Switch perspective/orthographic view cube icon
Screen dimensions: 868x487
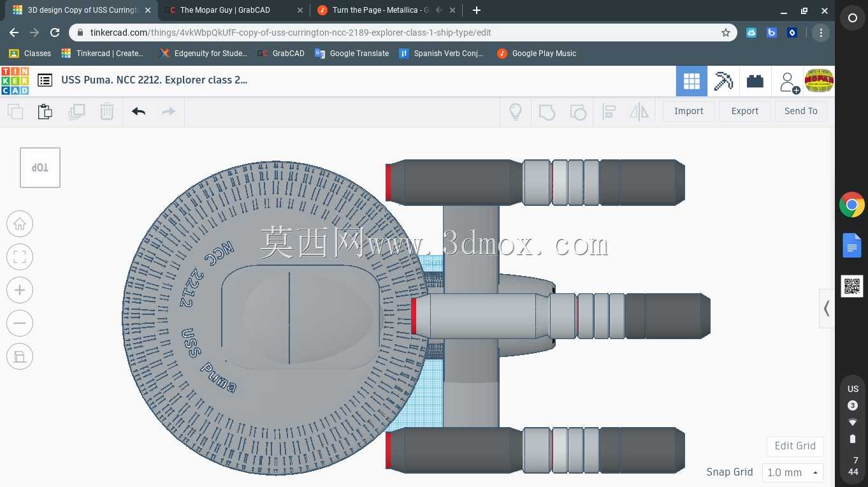20,356
